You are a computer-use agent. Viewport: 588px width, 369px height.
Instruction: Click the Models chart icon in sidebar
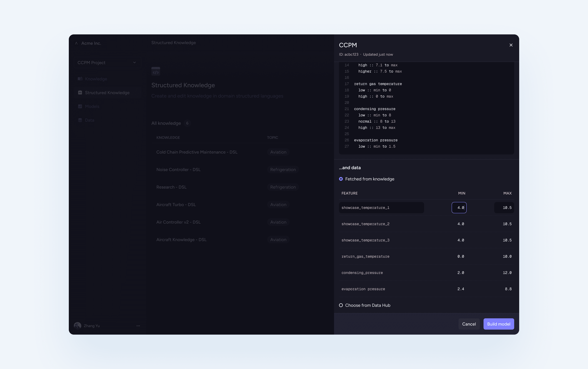coord(80,106)
